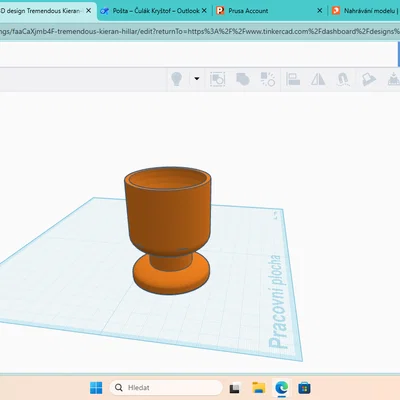Click the Cruise magnet tool icon
400x400 pixels.
[x=343, y=80]
